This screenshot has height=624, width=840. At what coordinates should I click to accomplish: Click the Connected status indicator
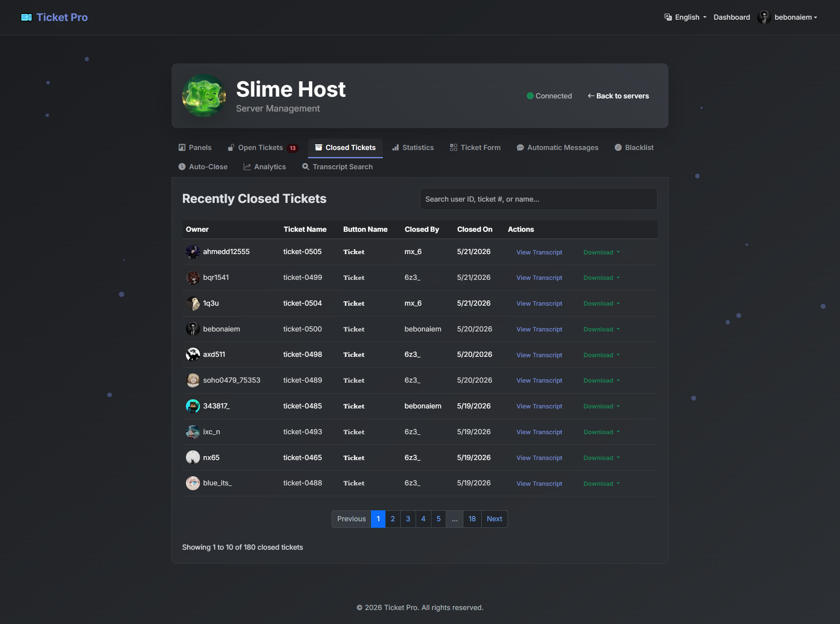click(x=549, y=96)
